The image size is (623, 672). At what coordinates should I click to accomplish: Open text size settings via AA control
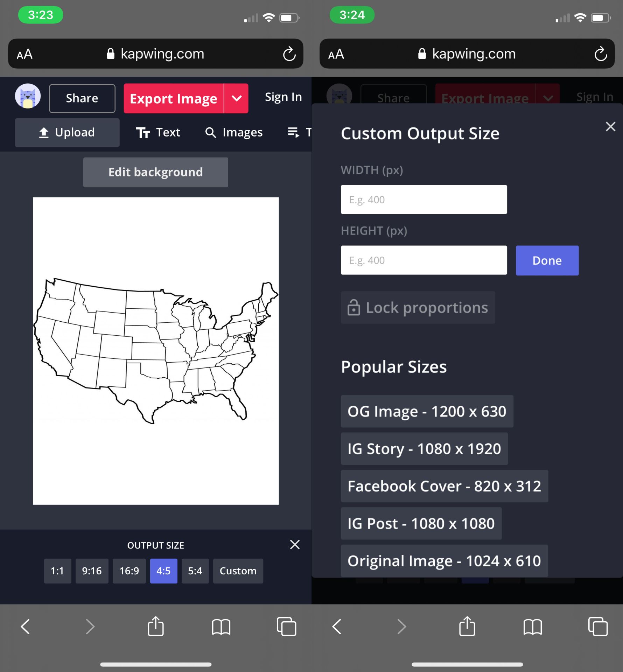[24, 54]
